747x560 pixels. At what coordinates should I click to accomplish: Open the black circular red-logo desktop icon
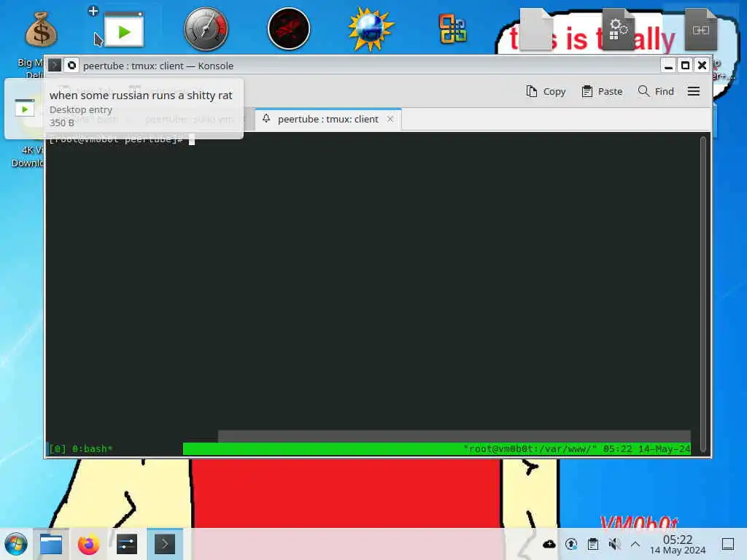pyautogui.click(x=289, y=29)
